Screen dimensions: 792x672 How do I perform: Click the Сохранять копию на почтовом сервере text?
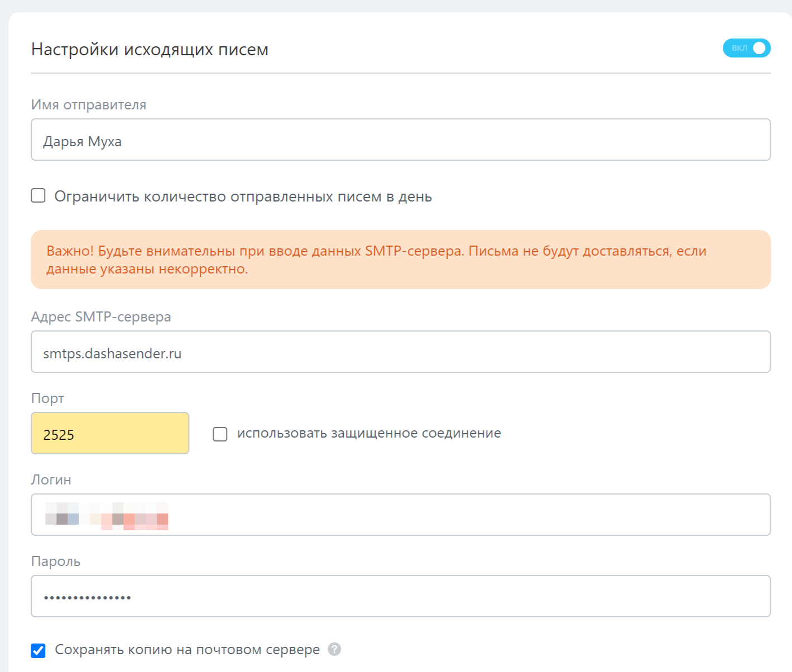(187, 650)
